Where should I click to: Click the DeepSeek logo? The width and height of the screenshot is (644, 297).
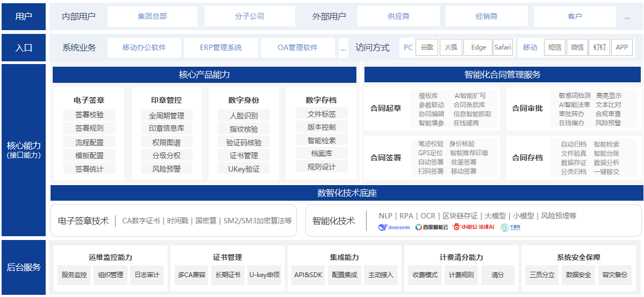point(394,228)
